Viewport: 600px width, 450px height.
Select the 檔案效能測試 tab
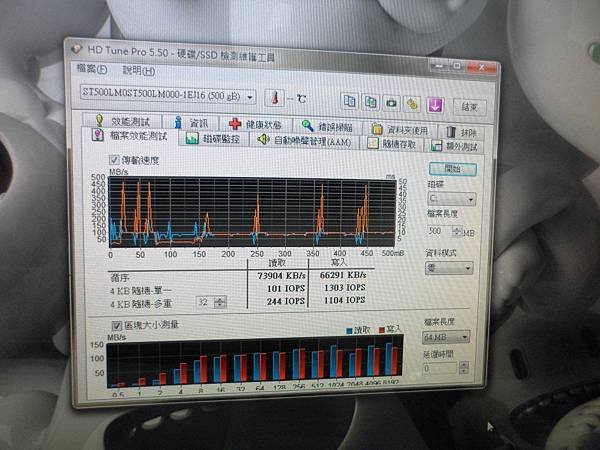(130, 136)
